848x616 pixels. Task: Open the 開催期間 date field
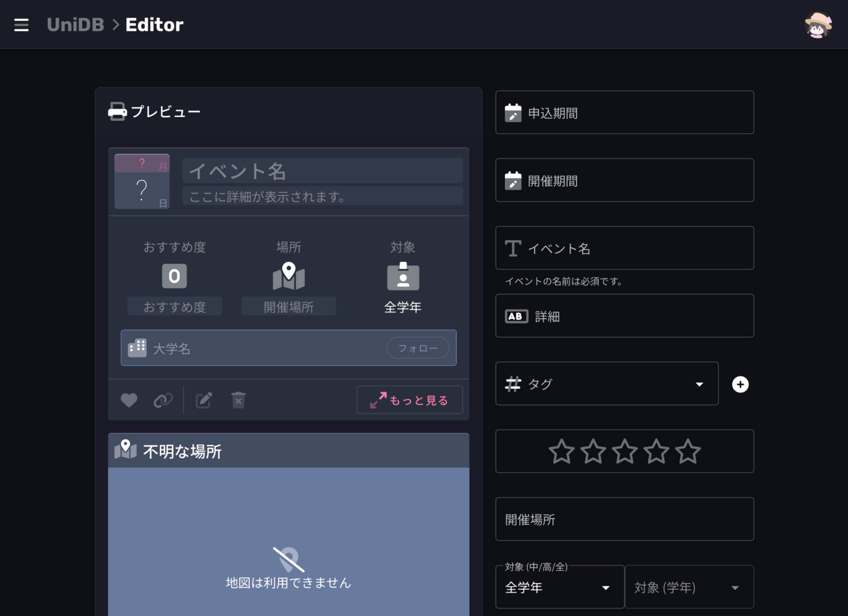pos(625,180)
